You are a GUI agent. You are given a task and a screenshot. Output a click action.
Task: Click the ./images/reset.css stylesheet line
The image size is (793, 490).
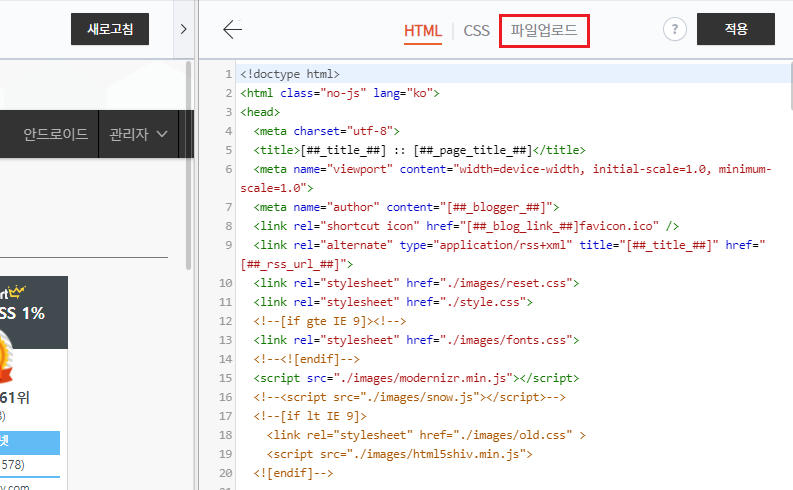pos(416,283)
